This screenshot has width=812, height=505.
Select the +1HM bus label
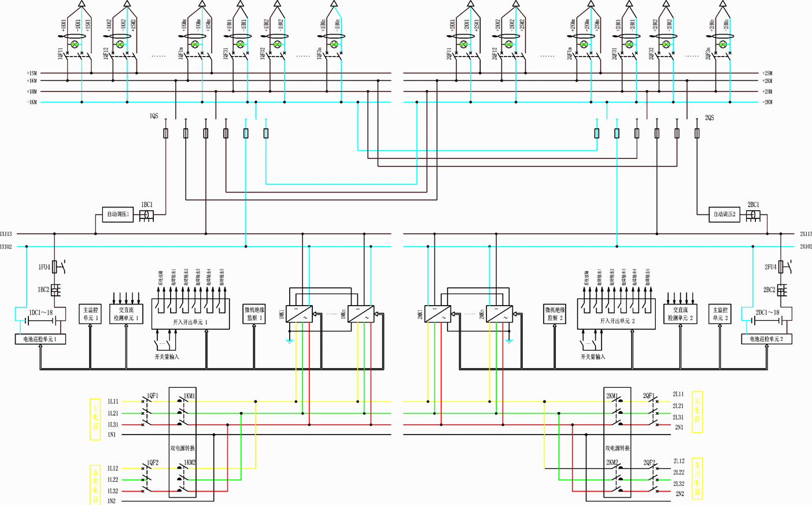point(32,91)
